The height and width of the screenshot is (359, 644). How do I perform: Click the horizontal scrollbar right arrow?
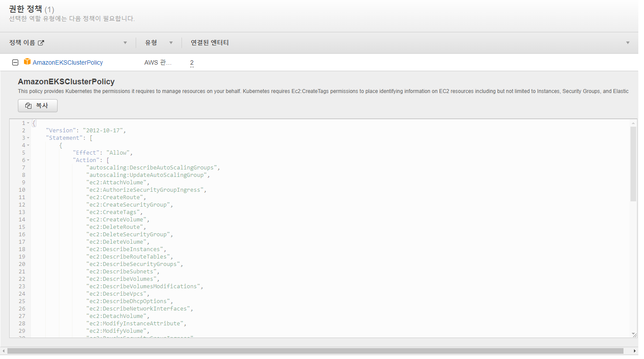[x=634, y=351]
